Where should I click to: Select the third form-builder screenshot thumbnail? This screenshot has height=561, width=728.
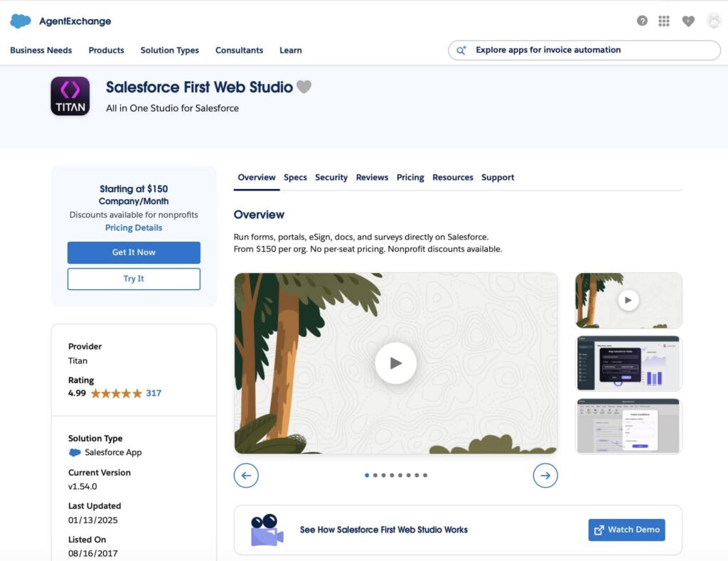[628, 426]
